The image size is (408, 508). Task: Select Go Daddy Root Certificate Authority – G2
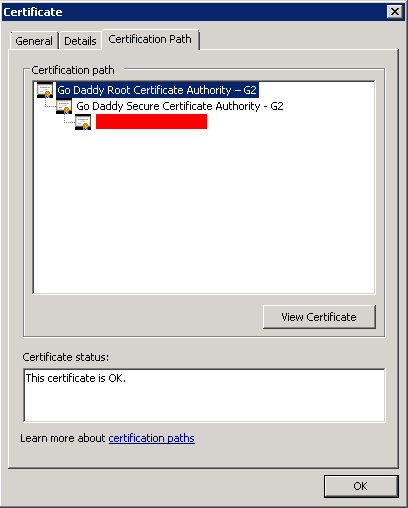click(x=157, y=90)
